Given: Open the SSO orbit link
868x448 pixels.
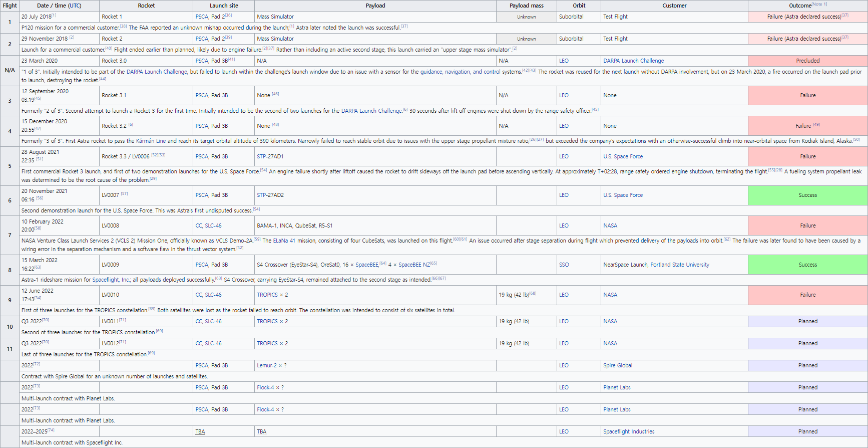Looking at the screenshot, I should point(564,265).
